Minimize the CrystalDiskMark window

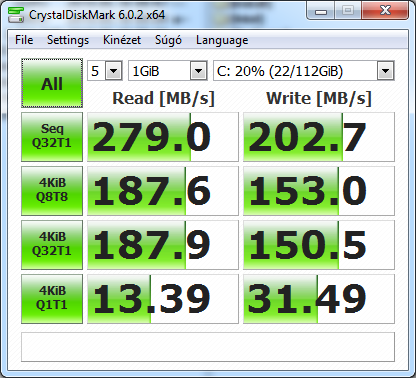321,12
